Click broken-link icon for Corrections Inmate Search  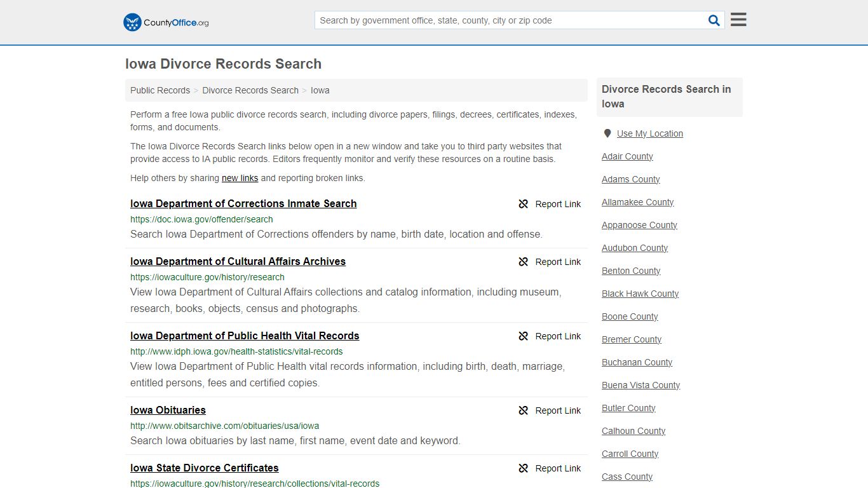(524, 204)
